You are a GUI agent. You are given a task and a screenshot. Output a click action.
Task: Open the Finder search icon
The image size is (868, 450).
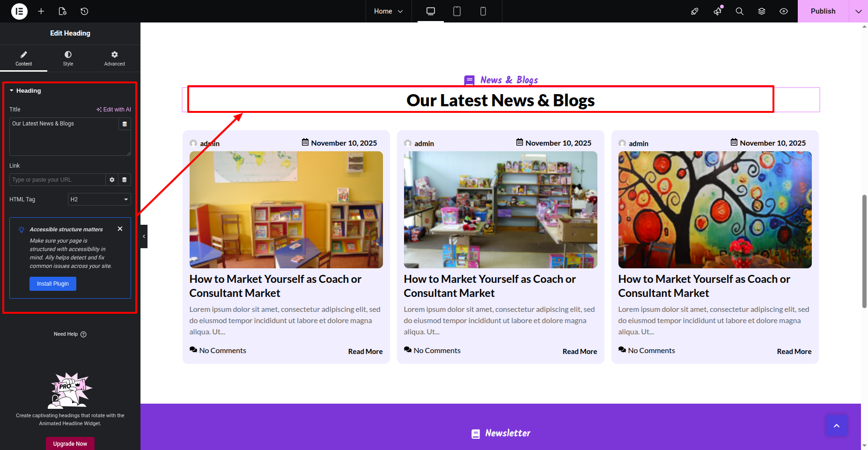[739, 11]
